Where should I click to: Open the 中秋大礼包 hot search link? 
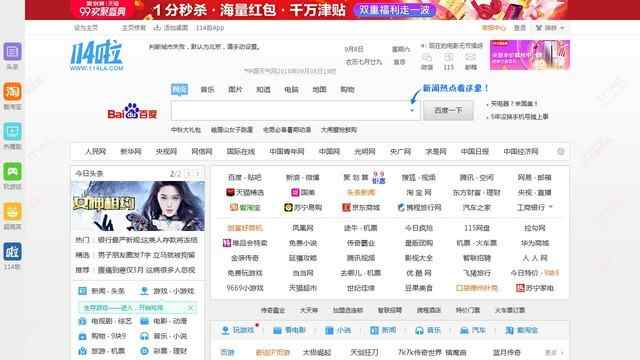(x=186, y=130)
